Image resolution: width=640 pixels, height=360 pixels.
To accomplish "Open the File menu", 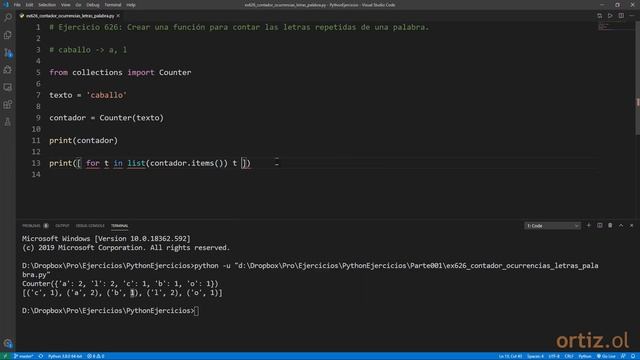I will [17, 5].
